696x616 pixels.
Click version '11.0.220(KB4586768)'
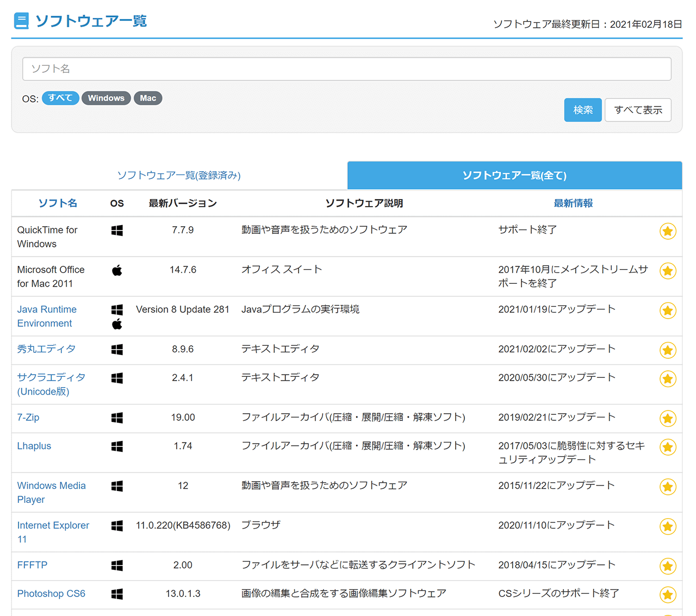point(183,525)
